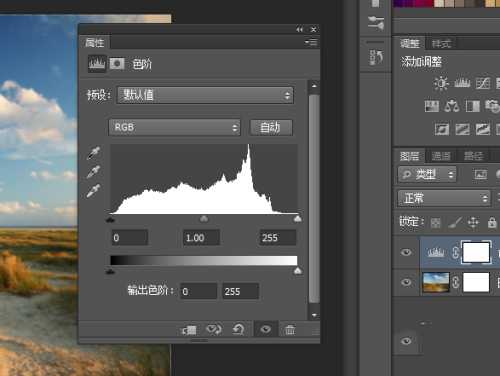Click the view previous state icon

214,330
